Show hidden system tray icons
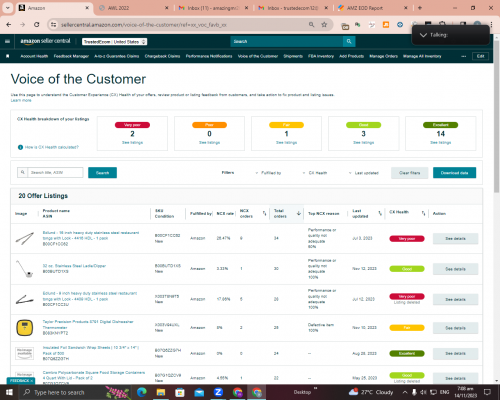This screenshot has height=400, width=500. pos(405,392)
